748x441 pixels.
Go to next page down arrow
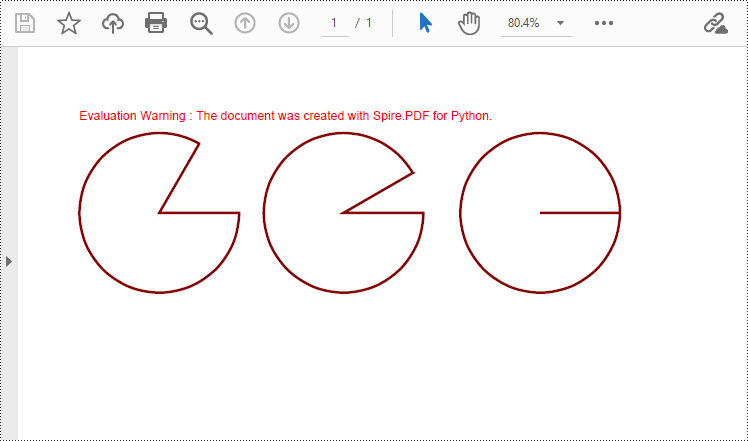(289, 23)
